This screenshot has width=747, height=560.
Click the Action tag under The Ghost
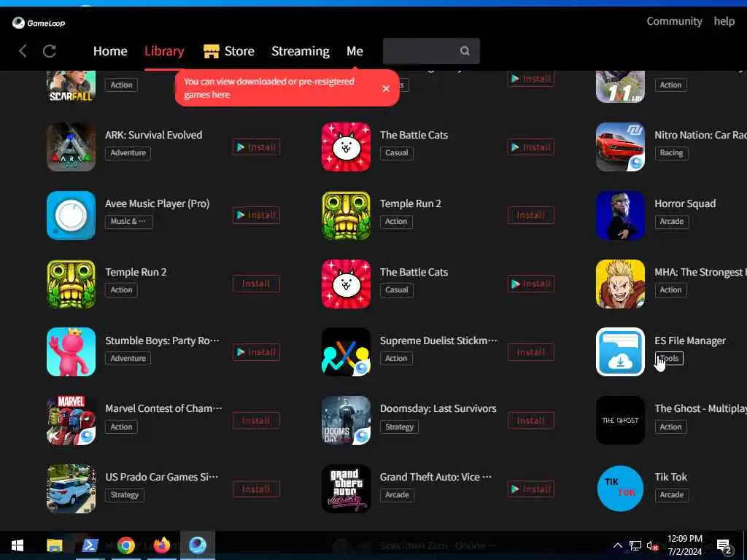671,427
